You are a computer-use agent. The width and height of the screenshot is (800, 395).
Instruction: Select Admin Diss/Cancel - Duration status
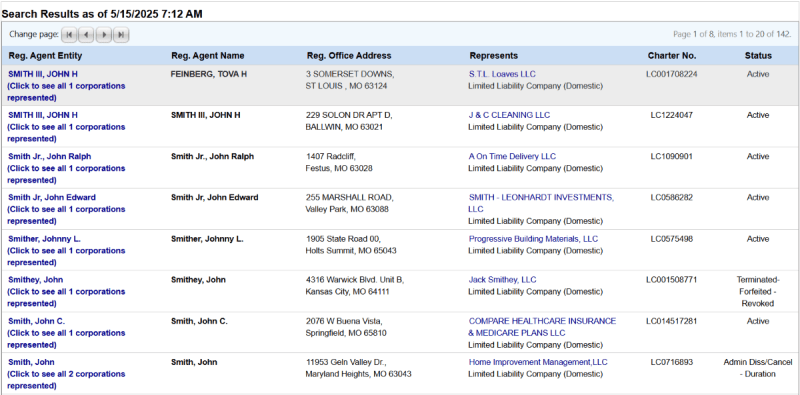tap(758, 368)
